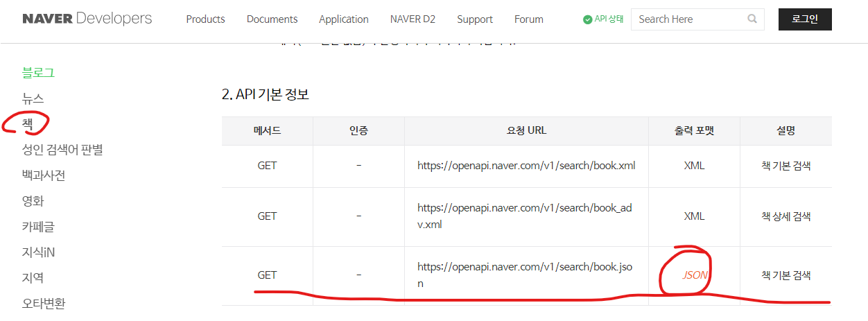Click XML format in book_adv.xml row
This screenshot has height=321, width=868.
pos(694,216)
